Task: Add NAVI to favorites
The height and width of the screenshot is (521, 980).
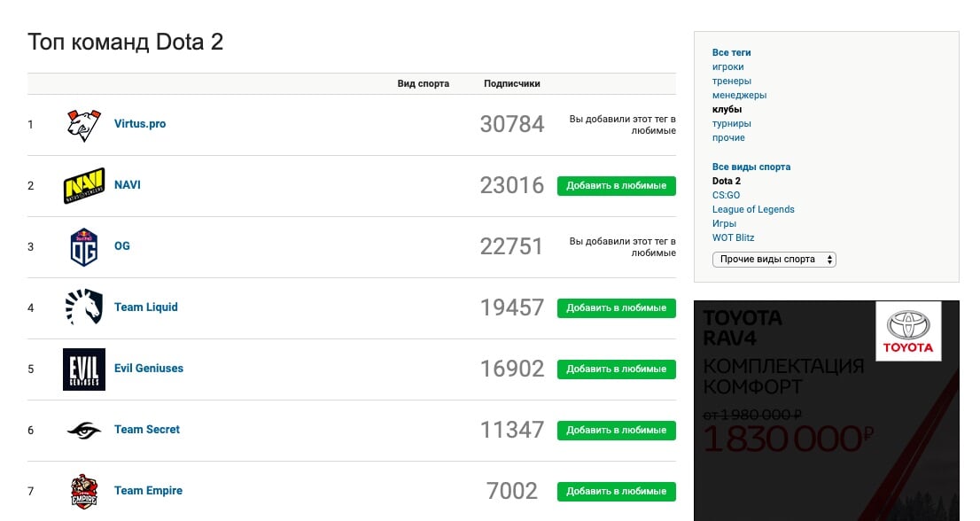Action: point(616,185)
